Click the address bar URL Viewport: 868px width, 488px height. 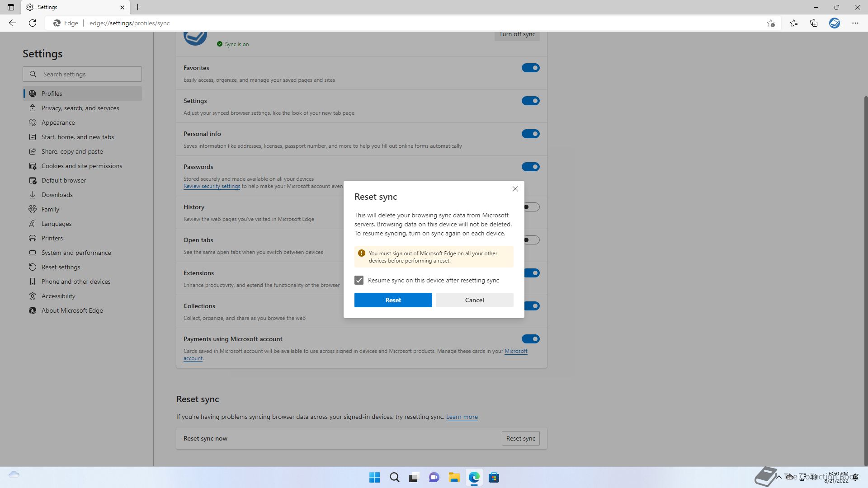pyautogui.click(x=129, y=23)
